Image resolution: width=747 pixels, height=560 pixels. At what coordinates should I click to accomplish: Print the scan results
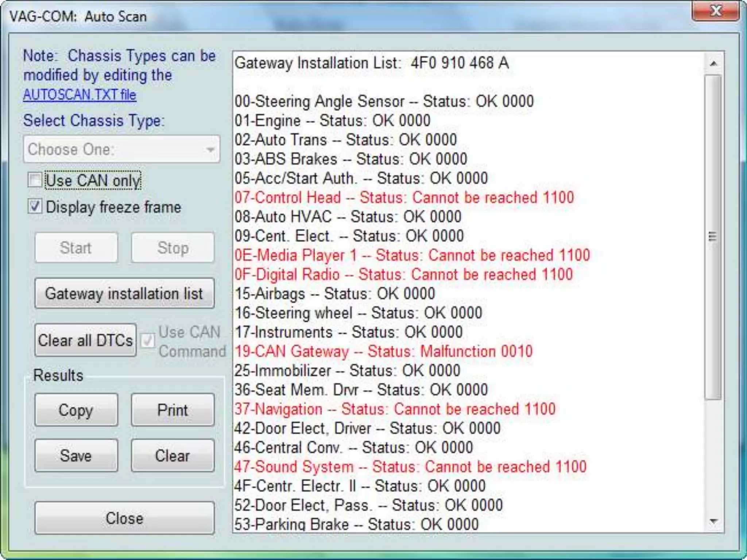173,410
